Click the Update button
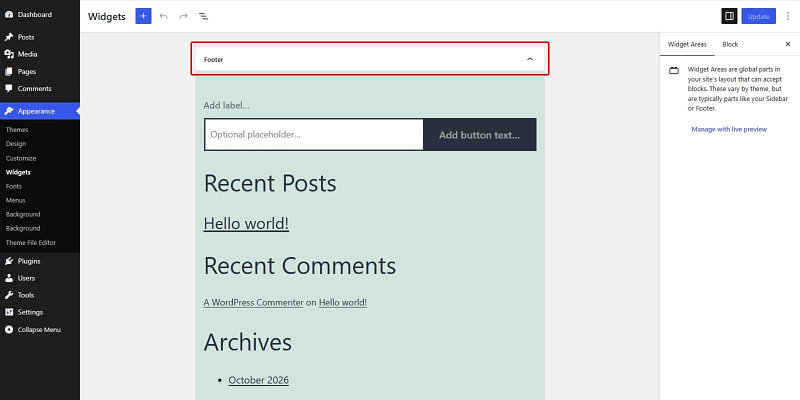800x400 pixels. tap(759, 16)
